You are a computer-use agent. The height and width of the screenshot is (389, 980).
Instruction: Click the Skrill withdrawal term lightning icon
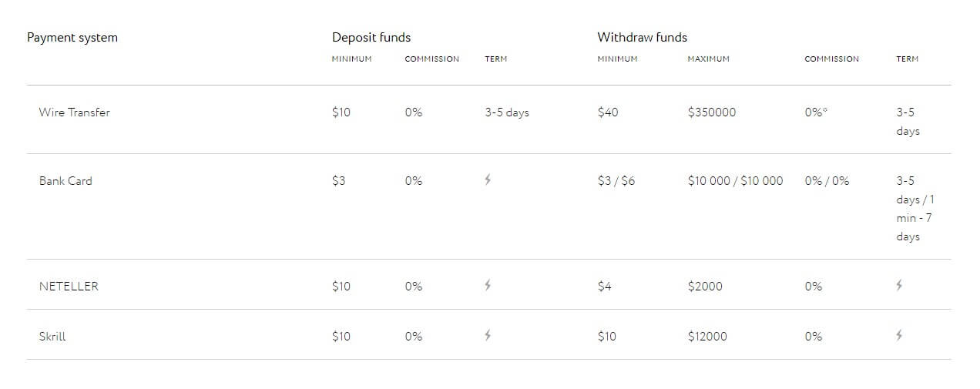pyautogui.click(x=899, y=336)
